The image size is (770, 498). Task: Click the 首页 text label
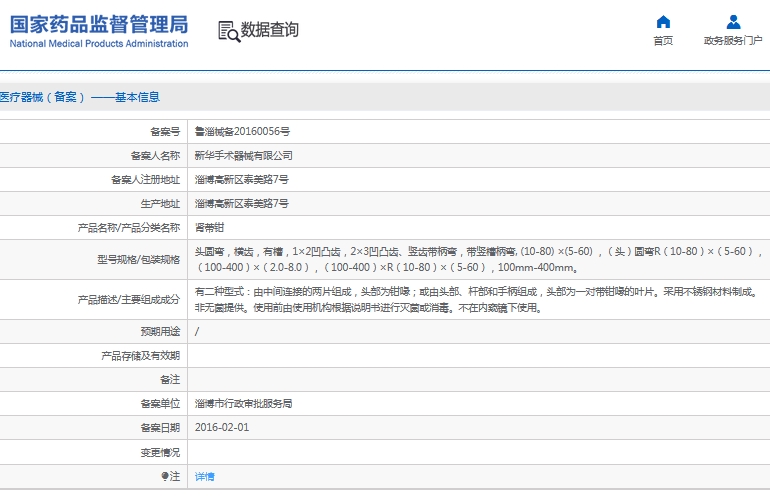[663, 41]
